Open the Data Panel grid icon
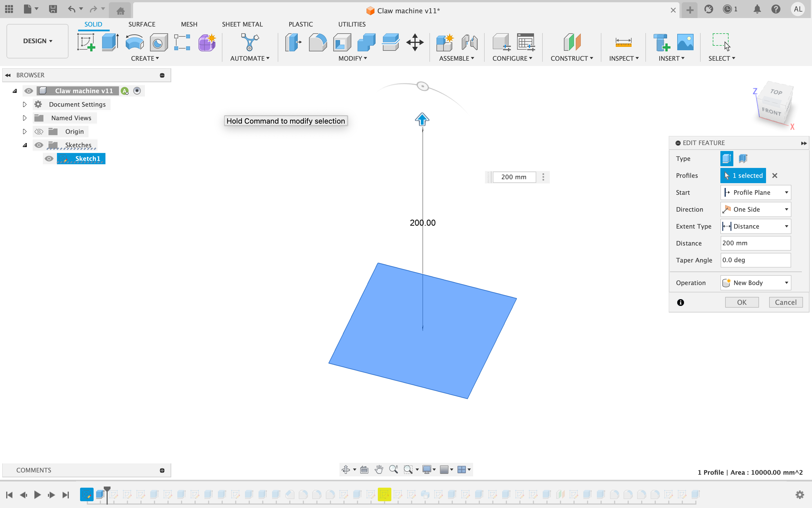This screenshot has height=508, width=812. 9,9
